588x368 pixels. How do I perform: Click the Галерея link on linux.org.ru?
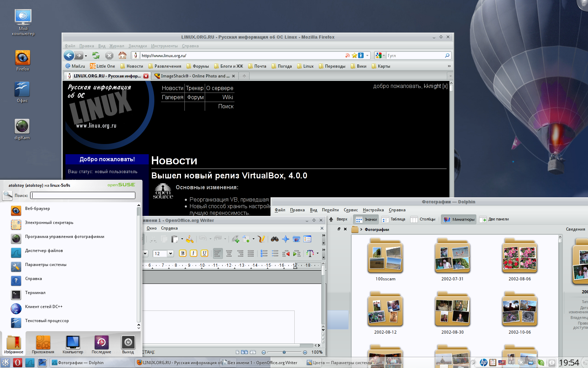(x=173, y=97)
